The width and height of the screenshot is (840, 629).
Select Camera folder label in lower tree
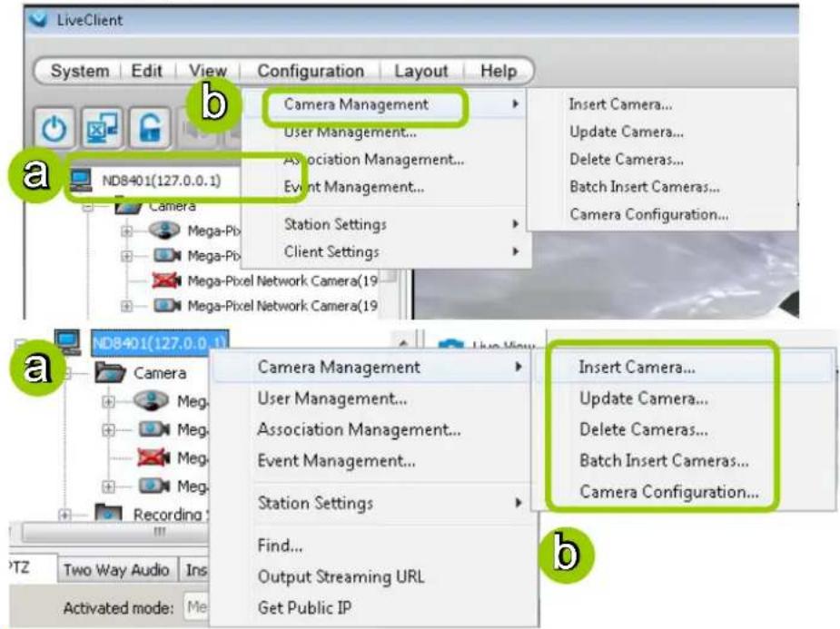pos(160,373)
